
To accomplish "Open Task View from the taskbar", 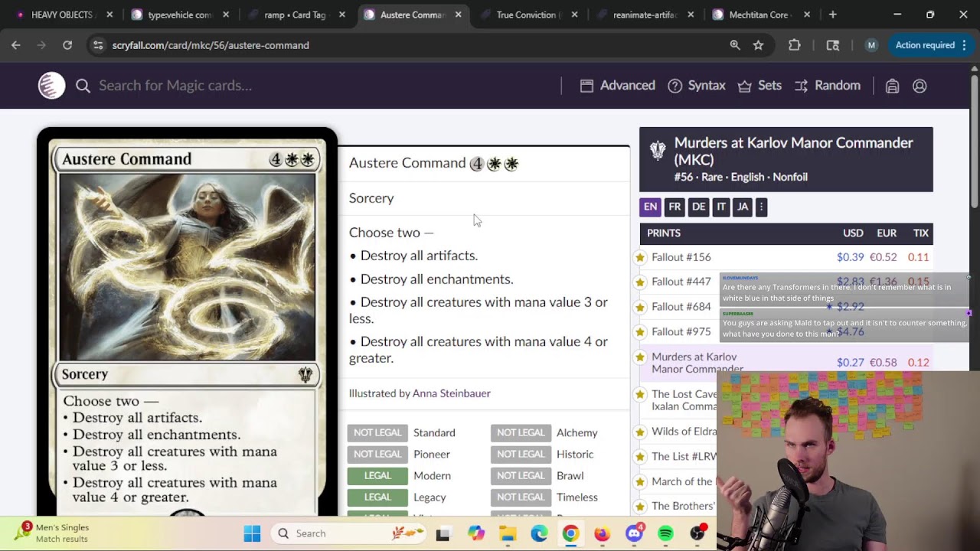I will (x=443, y=533).
